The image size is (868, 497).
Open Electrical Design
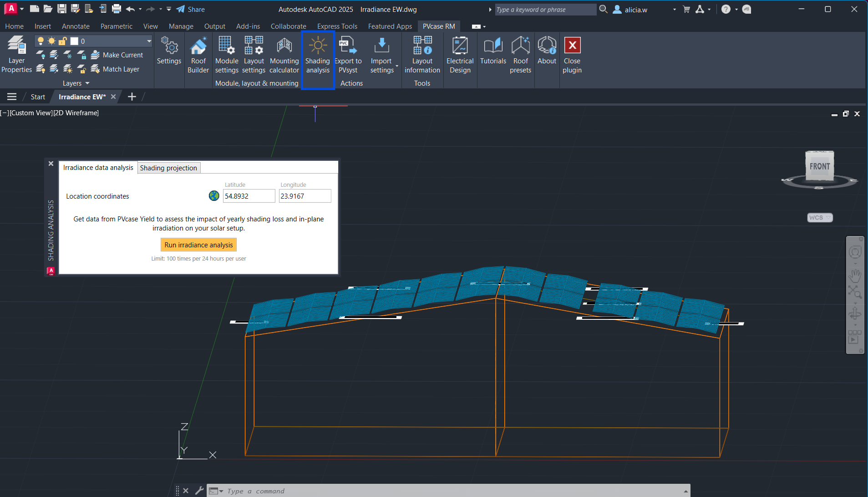tap(460, 55)
